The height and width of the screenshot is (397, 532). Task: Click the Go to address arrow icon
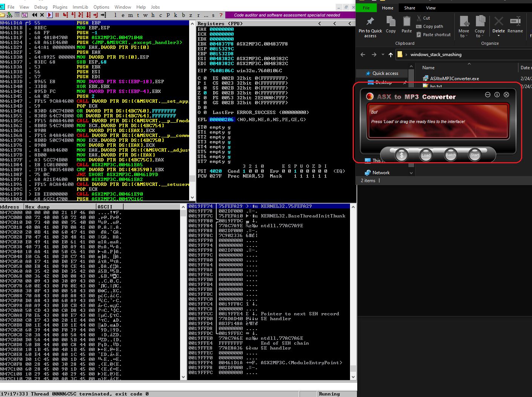(x=104, y=15)
